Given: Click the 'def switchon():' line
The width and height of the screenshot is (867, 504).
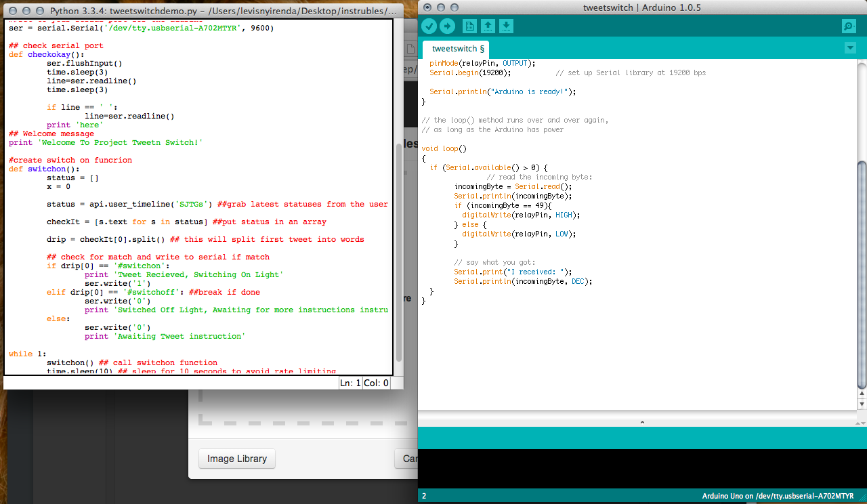Looking at the screenshot, I should click(x=45, y=169).
